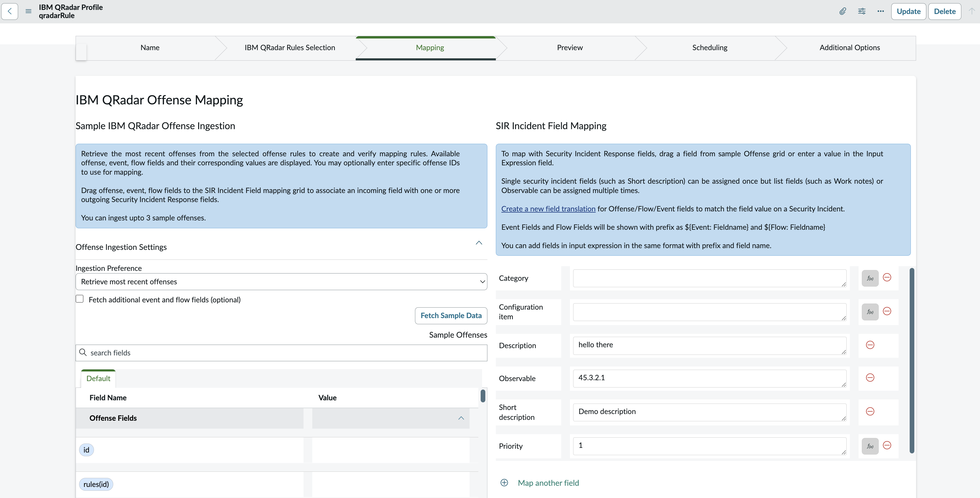The width and height of the screenshot is (980, 498).
Task: Open Create a new field translation link
Action: point(548,209)
